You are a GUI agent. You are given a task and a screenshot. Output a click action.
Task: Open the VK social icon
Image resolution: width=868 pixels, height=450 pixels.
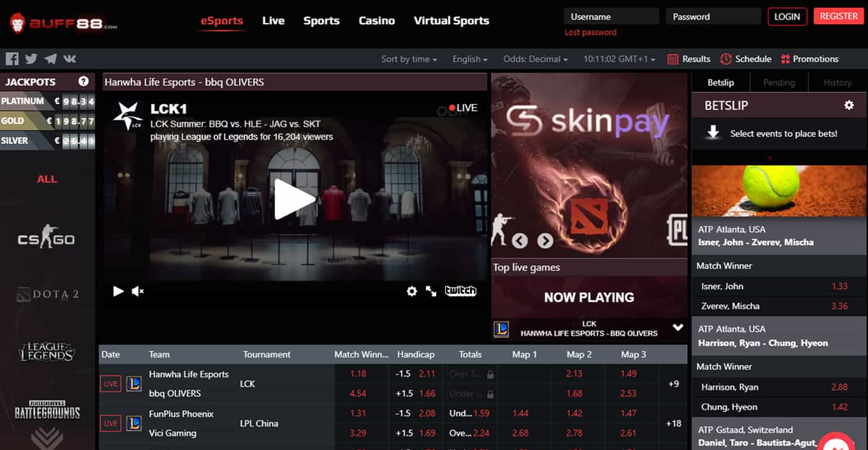(69, 59)
